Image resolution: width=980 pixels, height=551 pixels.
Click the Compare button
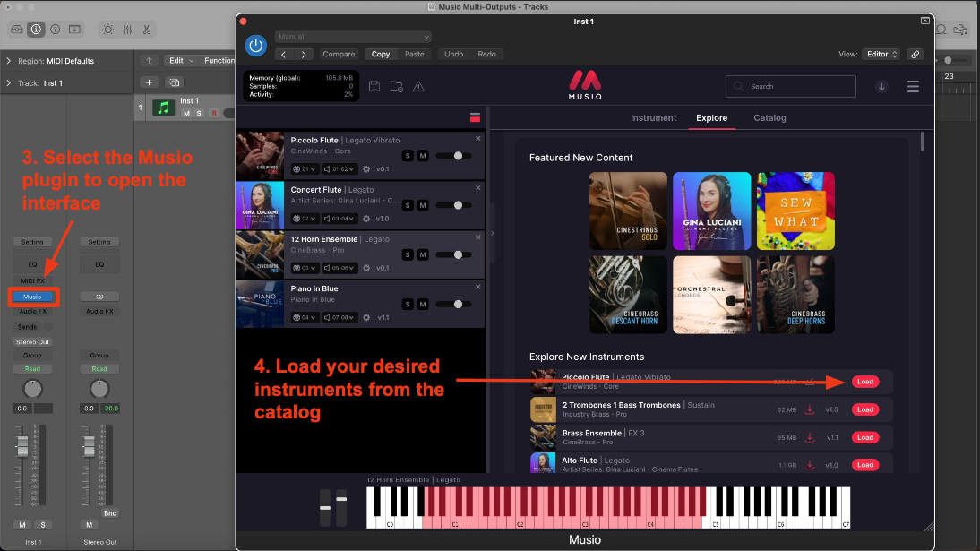(x=339, y=55)
